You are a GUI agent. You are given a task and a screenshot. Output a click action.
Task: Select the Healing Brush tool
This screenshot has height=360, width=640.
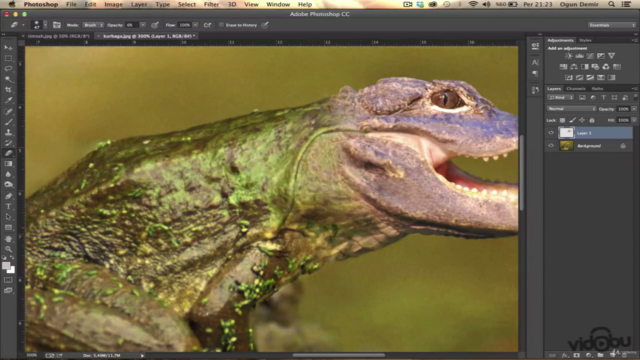8,111
